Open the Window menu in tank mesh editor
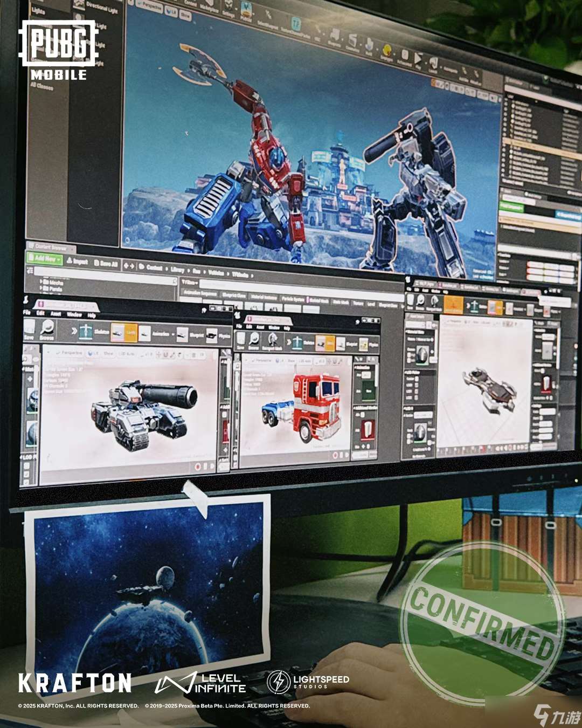 [74, 314]
